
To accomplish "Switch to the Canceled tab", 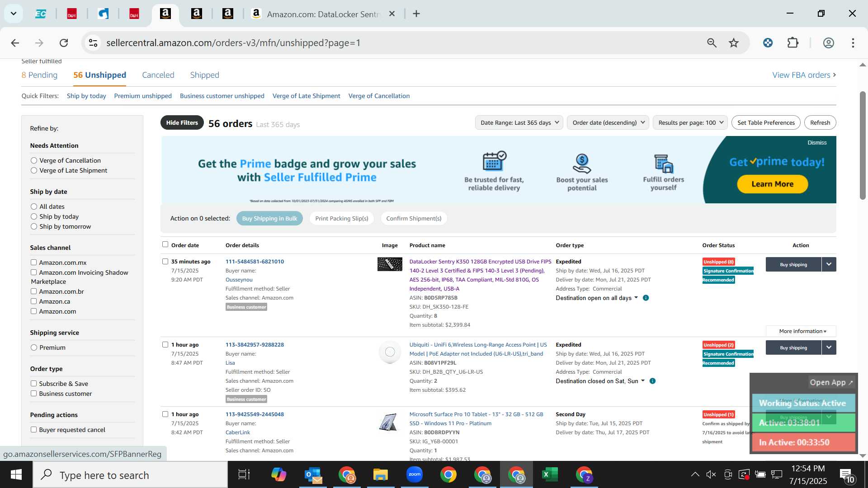I will [158, 75].
